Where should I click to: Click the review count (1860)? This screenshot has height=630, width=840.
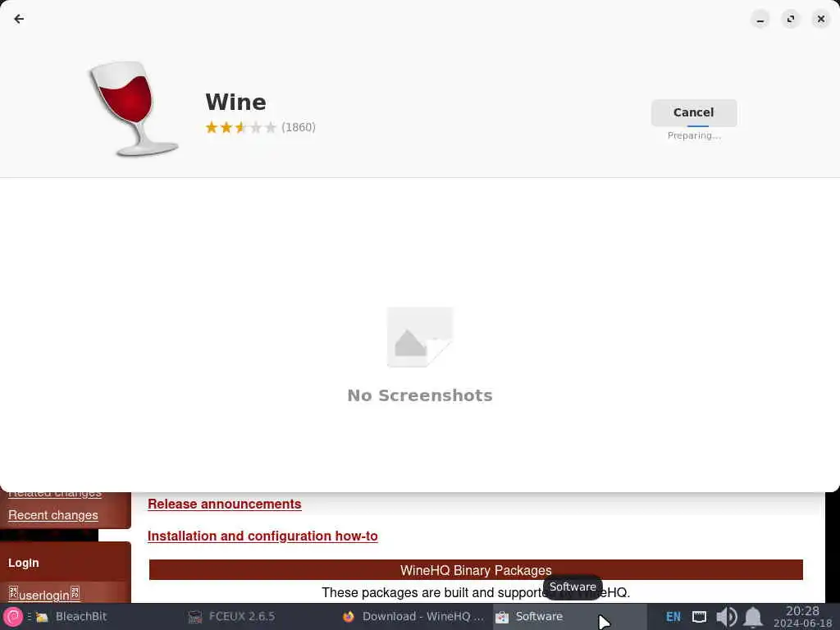(x=299, y=127)
